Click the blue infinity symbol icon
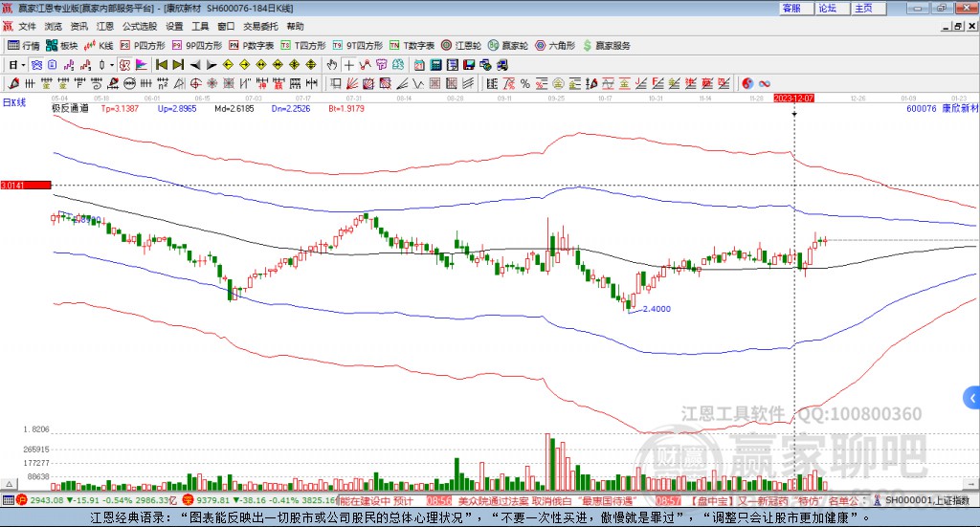 [765, 83]
